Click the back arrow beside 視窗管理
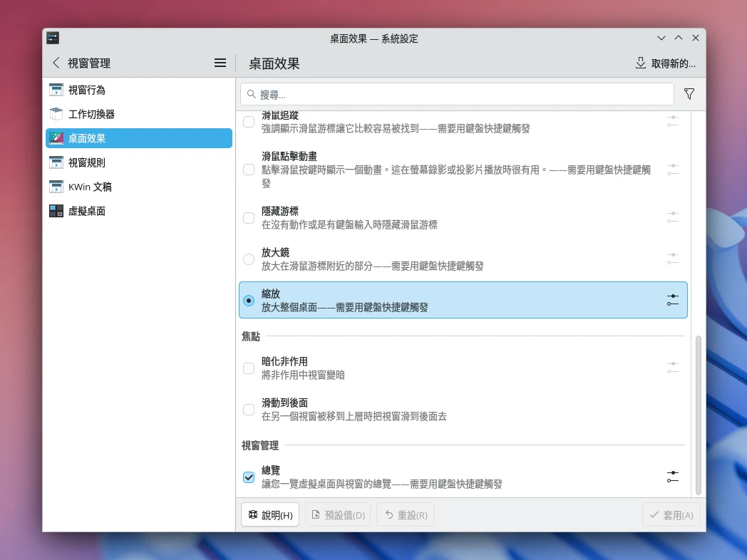Viewport: 747px width, 560px height. pos(55,63)
